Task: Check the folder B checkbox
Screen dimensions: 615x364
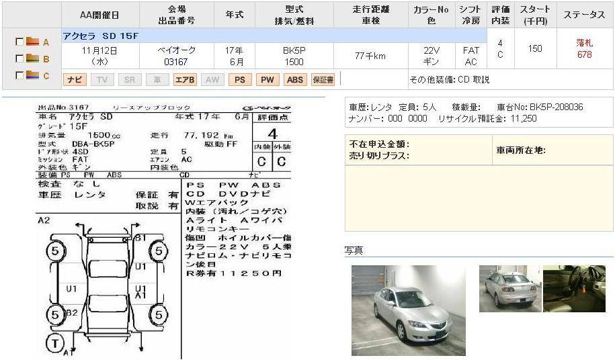Action: click(x=19, y=58)
